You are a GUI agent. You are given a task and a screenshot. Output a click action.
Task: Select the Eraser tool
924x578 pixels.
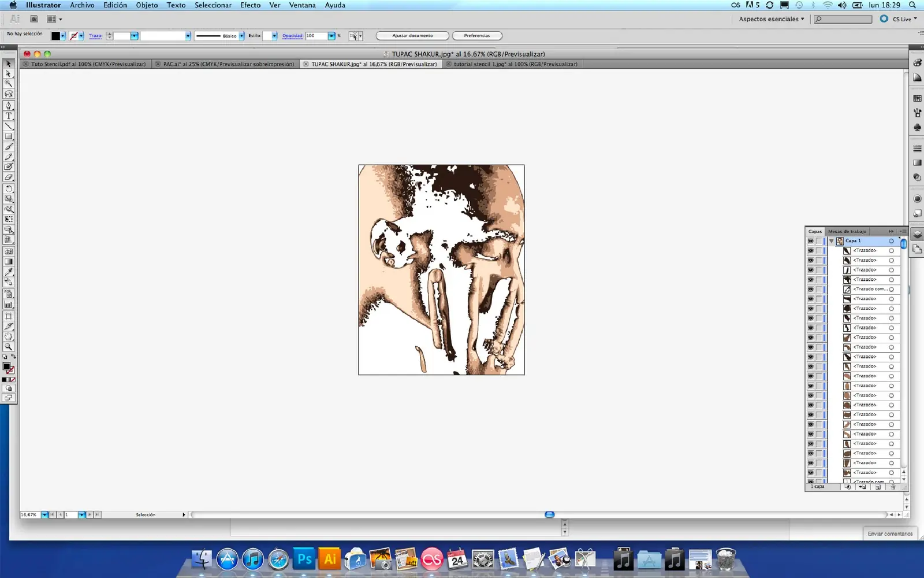click(9, 177)
